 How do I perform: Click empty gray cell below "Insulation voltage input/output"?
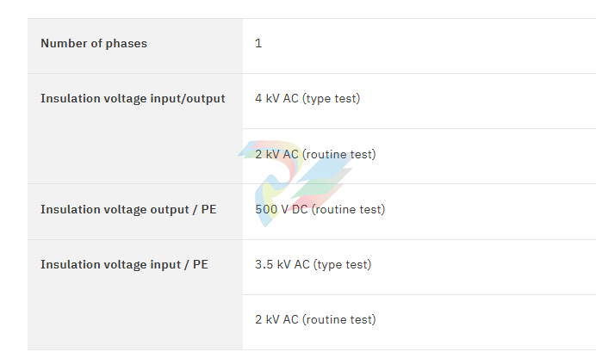(135, 155)
